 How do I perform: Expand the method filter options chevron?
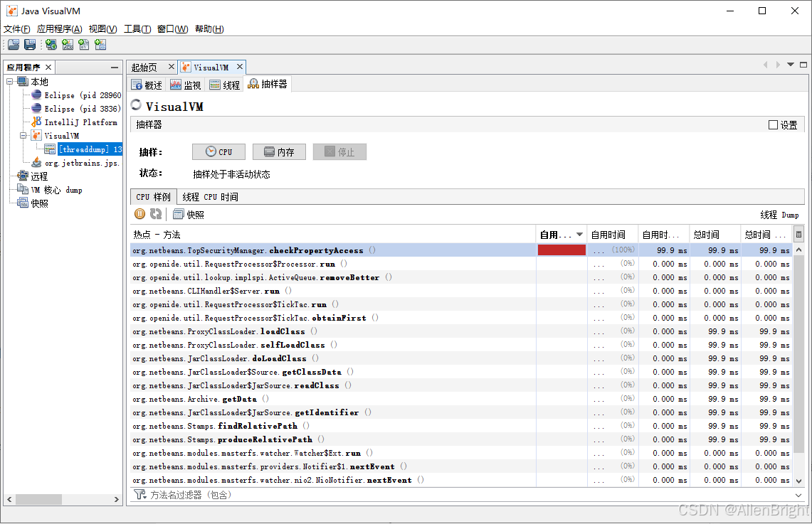click(x=798, y=495)
